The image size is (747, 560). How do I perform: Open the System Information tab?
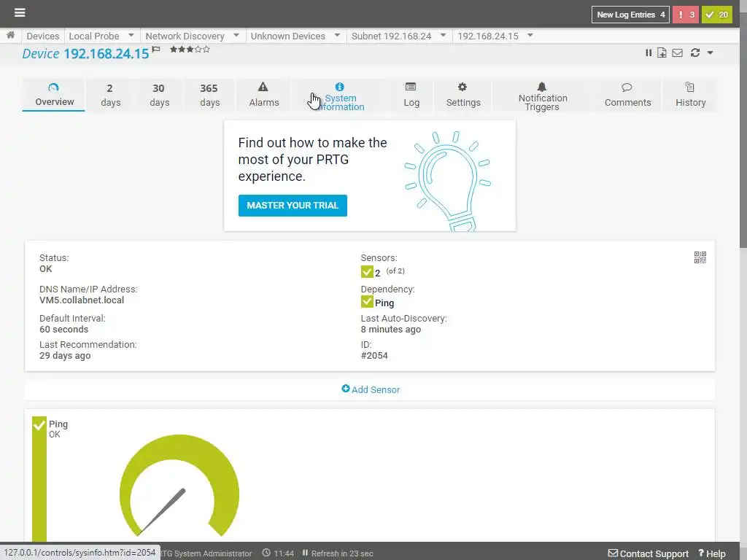(x=340, y=96)
